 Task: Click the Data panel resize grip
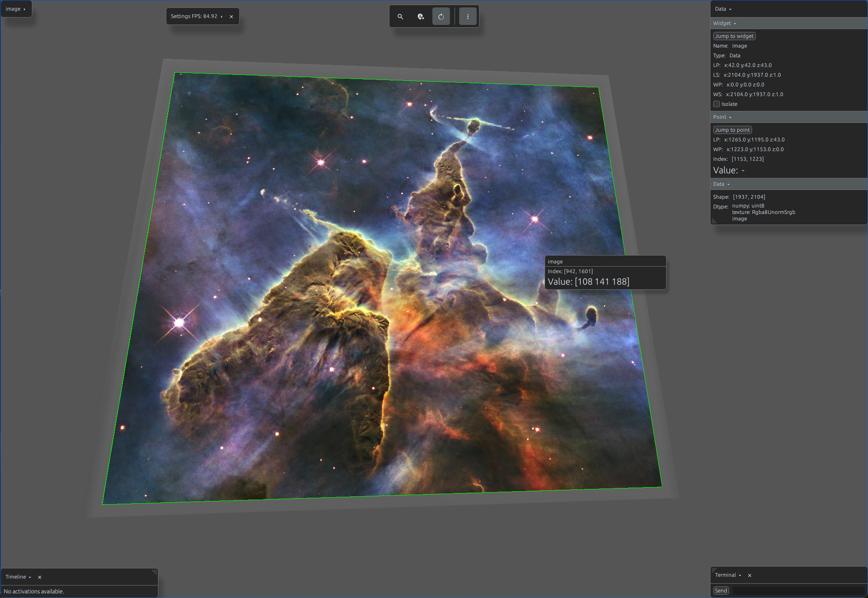714,221
